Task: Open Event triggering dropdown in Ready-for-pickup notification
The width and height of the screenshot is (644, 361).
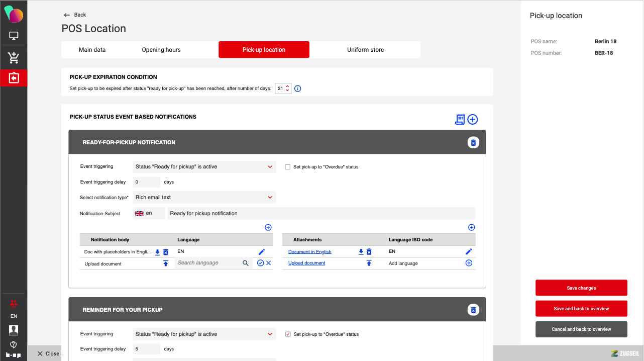Action: pyautogui.click(x=204, y=166)
